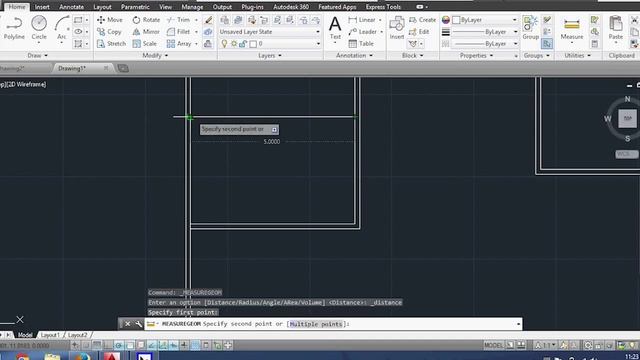Toggle layer freeze sun icon

(234, 44)
